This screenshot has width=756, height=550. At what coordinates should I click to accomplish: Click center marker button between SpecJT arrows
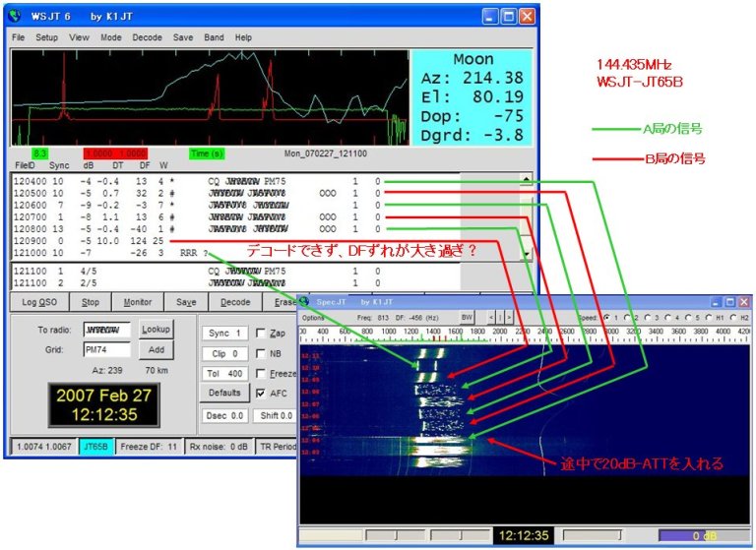[x=500, y=317]
